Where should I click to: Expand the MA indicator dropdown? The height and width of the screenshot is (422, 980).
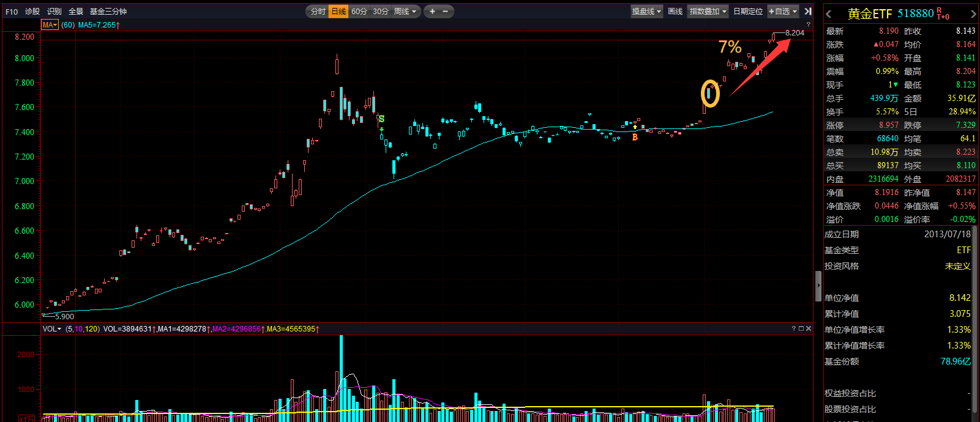pos(50,25)
